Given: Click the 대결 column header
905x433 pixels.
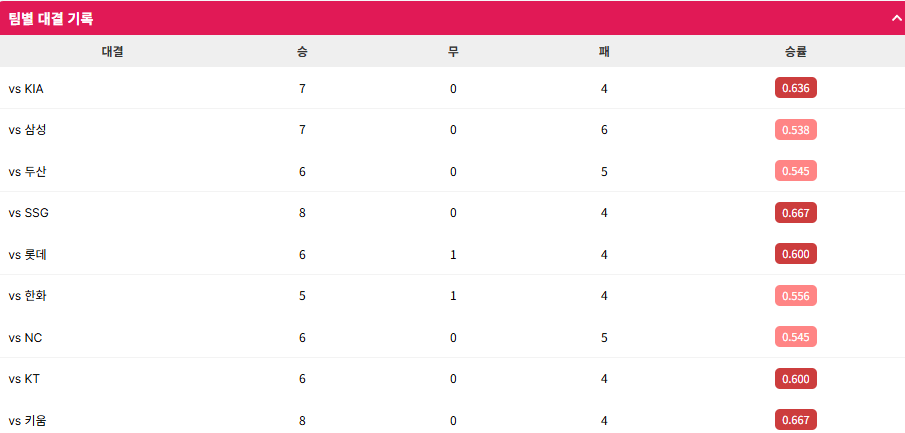Looking at the screenshot, I should (112, 51).
